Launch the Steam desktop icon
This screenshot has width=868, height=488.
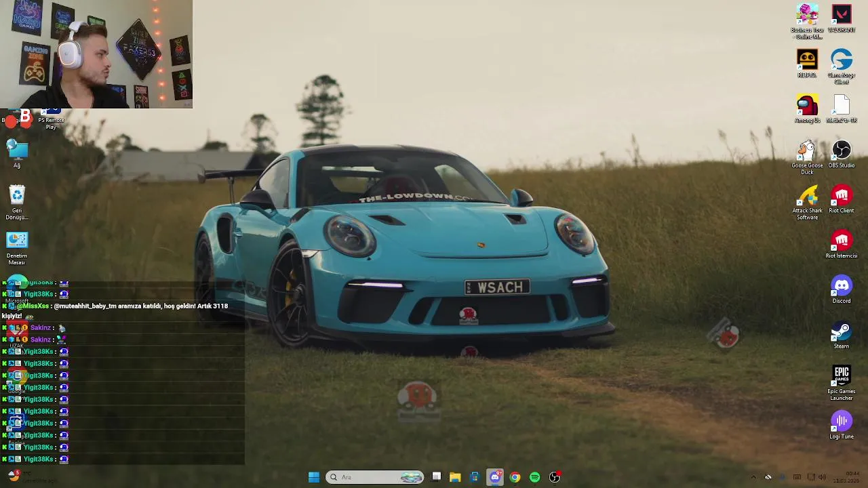tap(842, 335)
